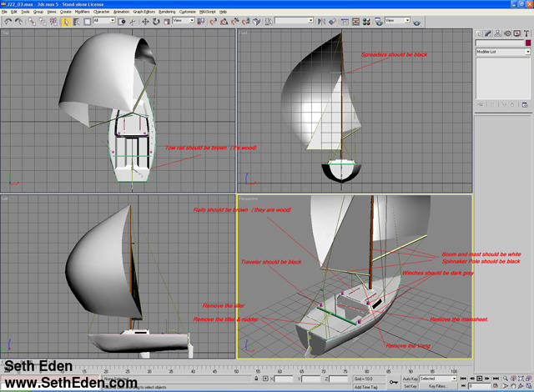
Task: Click the object color swatch
Action: coord(526,43)
